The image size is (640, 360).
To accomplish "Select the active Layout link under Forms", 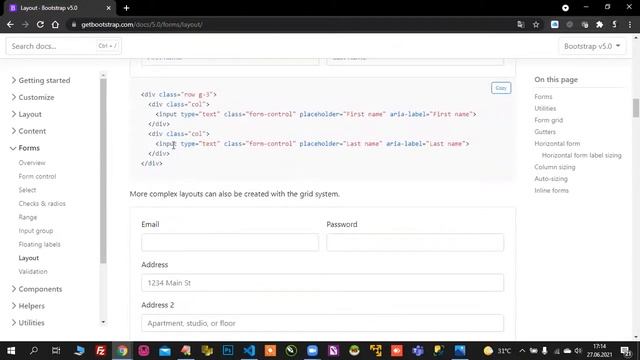I will [x=29, y=258].
